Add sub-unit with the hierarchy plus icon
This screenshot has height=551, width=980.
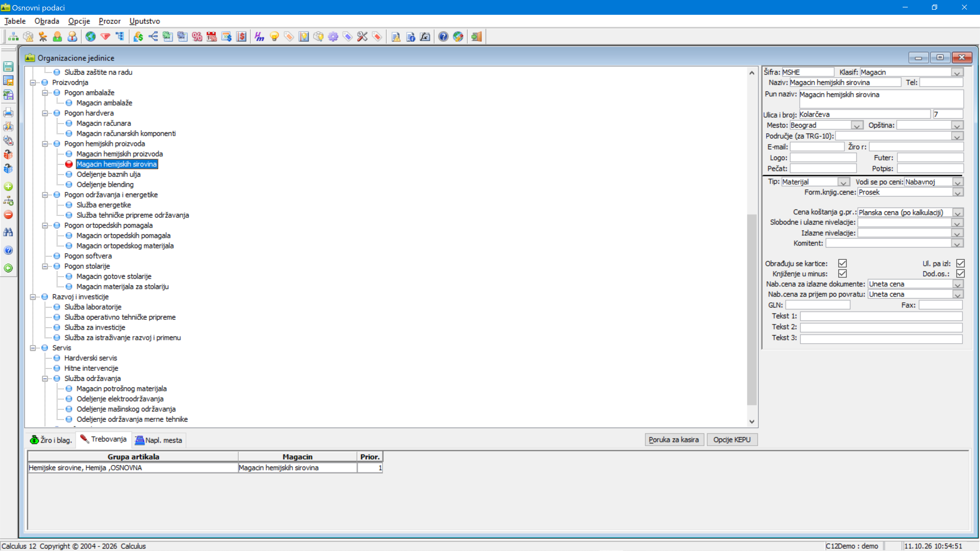click(x=8, y=201)
